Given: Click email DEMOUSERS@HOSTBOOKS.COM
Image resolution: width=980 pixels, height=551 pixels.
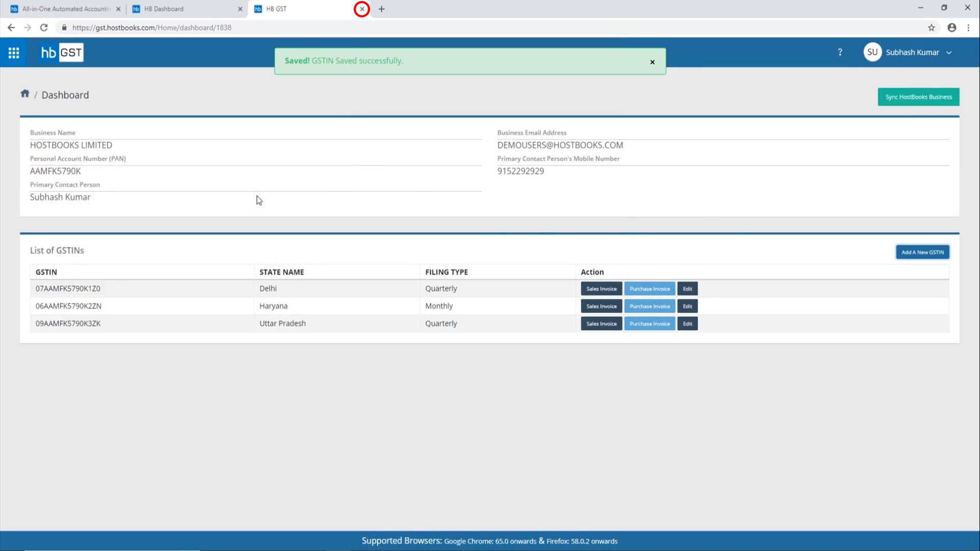Looking at the screenshot, I should (x=560, y=145).
